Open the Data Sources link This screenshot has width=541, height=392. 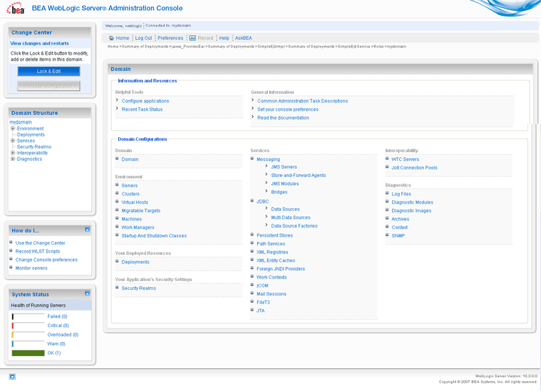284,209
